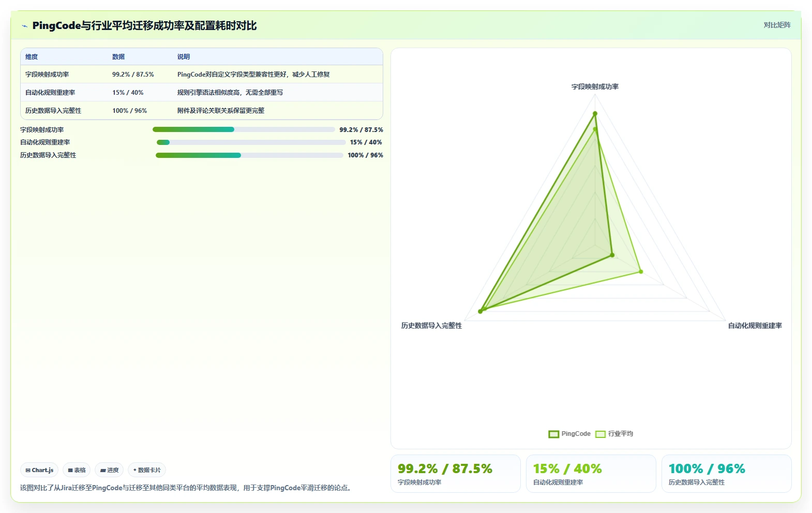
Task: Select the 自动化规则重建率 table row cell
Action: (x=50, y=93)
